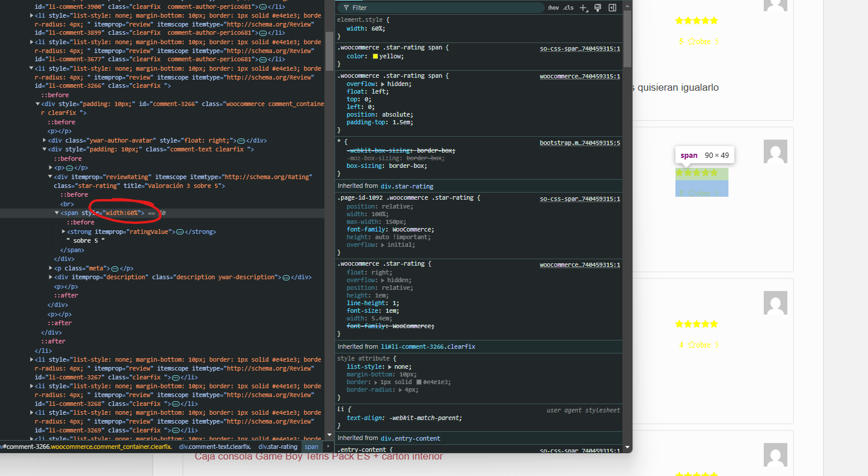Toggle the :hov element state panel
This screenshot has width=868, height=476.
[x=553, y=8]
